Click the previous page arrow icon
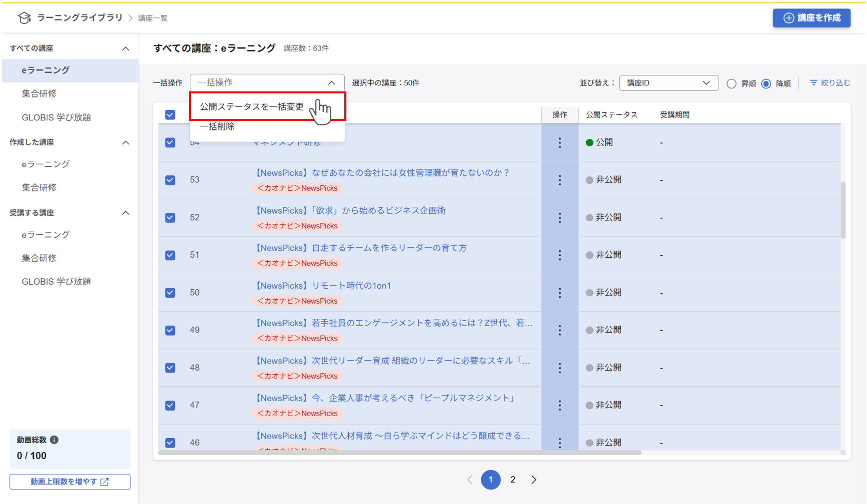Screen dimensions: 867x504 click(469, 480)
